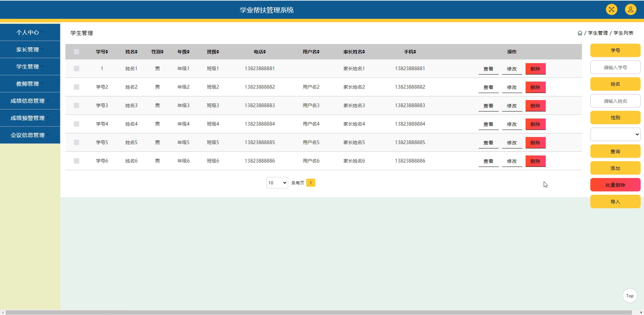
Task: Click cell 年级3
Action: [183, 105]
